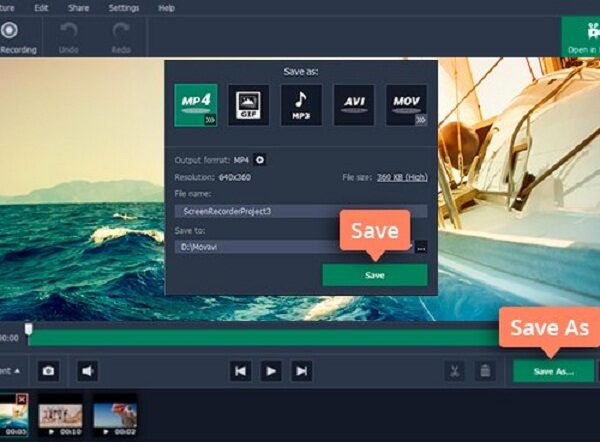This screenshot has height=442, width=600.
Task: Open the Help menu
Action: (x=167, y=8)
